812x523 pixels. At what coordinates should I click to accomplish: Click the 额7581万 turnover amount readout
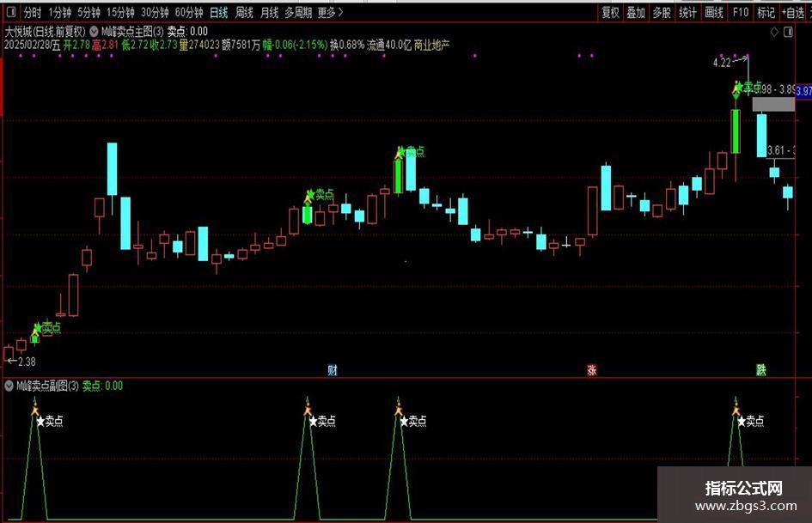[241, 45]
